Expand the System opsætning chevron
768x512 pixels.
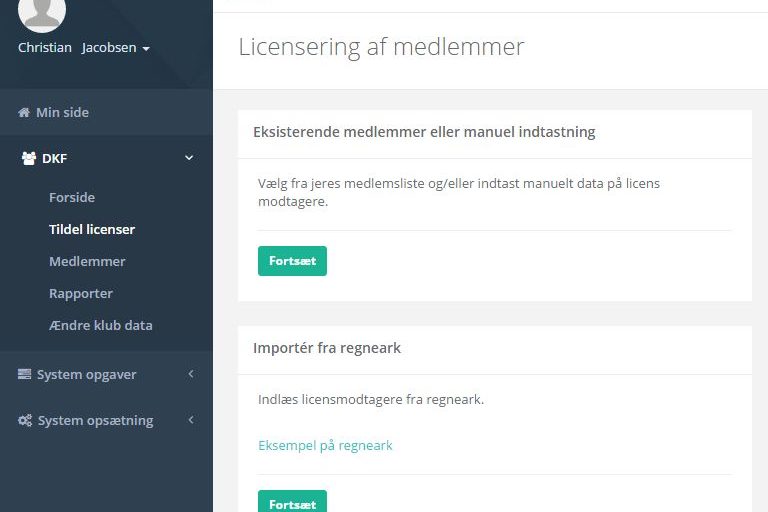point(191,420)
